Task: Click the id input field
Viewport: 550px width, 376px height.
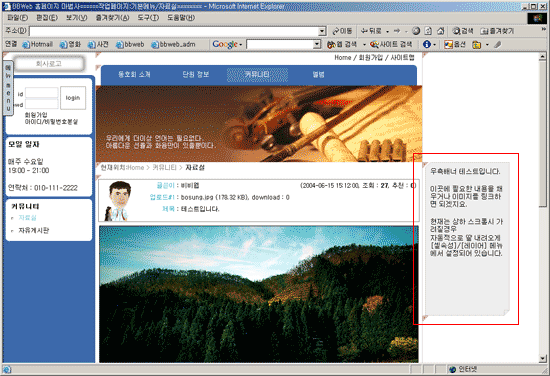Action: click(42, 93)
